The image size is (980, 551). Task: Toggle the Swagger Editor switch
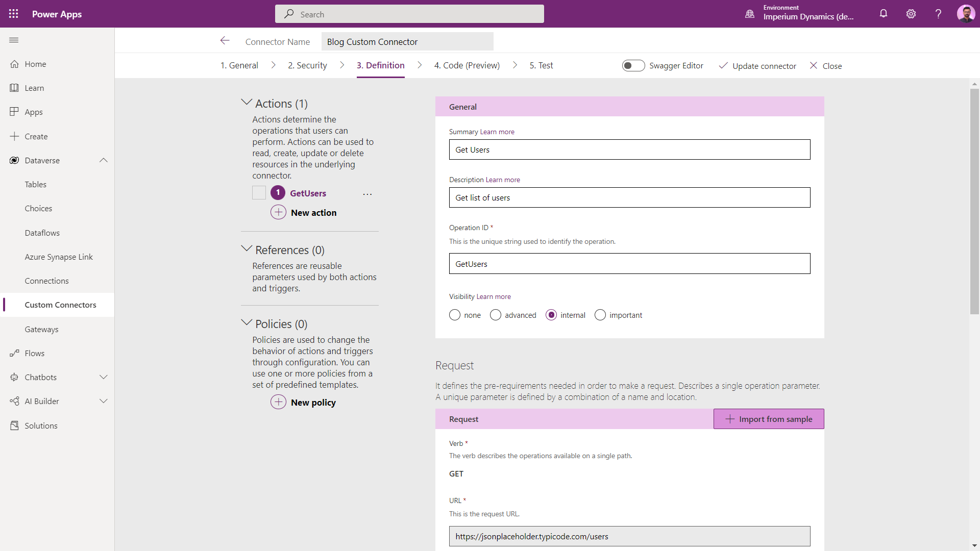[x=633, y=65]
